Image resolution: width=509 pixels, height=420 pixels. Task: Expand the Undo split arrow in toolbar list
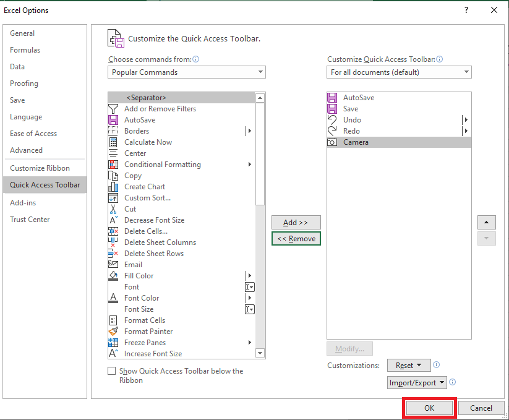coord(466,120)
